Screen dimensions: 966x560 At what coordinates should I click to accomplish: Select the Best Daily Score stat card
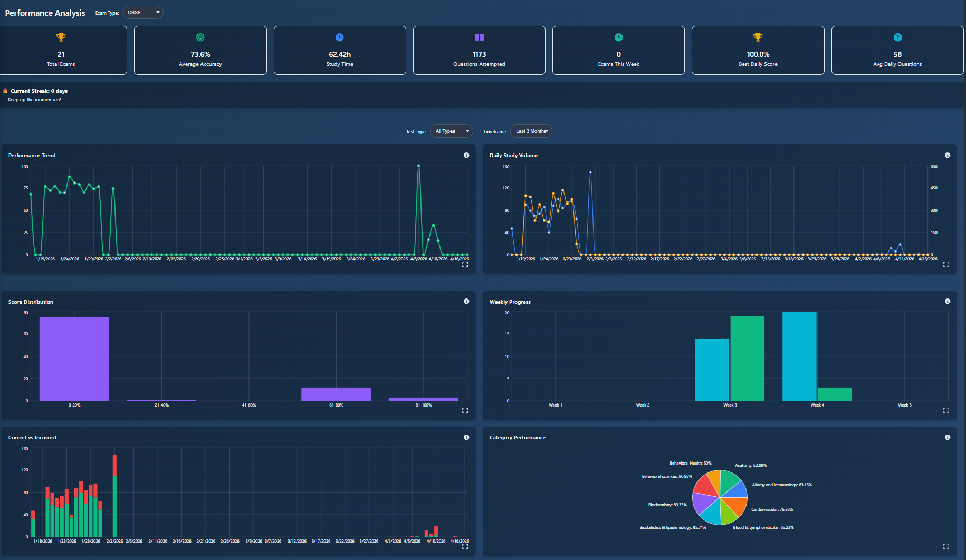tap(758, 50)
